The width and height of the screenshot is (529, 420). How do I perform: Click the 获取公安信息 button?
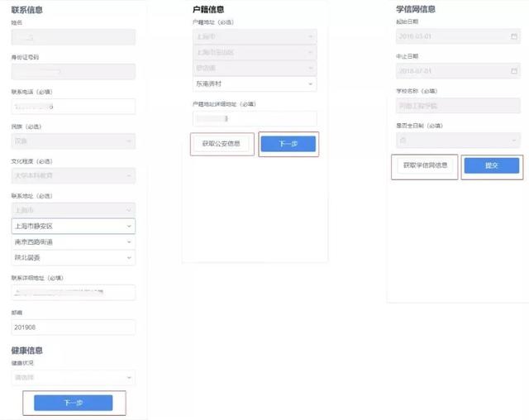tap(222, 144)
